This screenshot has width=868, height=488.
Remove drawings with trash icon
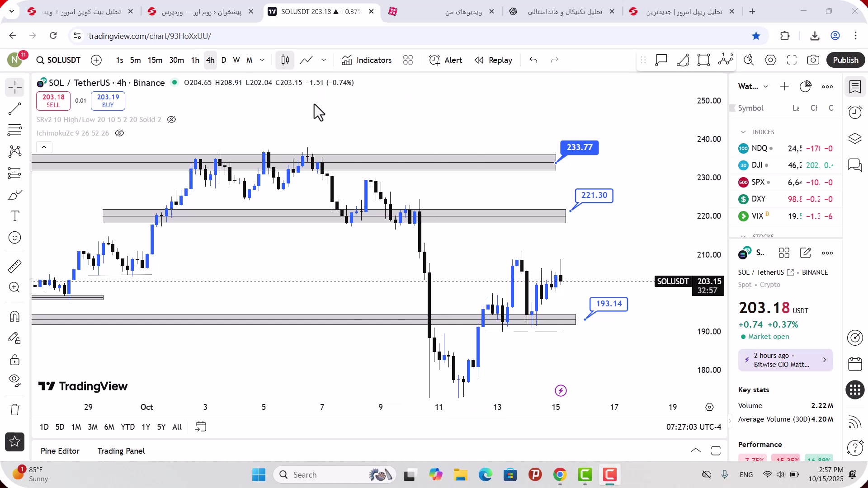(14, 410)
